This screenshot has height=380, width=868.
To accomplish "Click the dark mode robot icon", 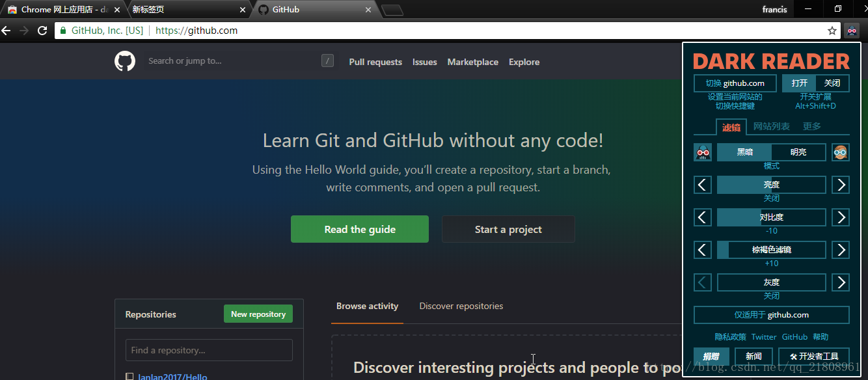I will (703, 152).
